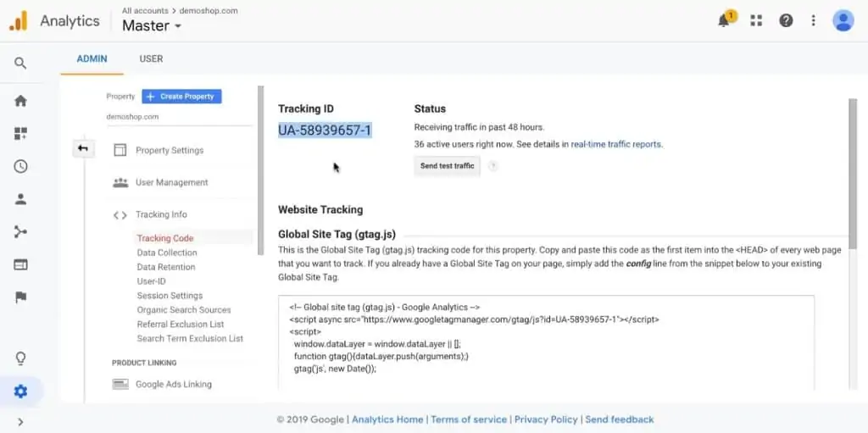Click the Website Tracking heading

click(320, 210)
